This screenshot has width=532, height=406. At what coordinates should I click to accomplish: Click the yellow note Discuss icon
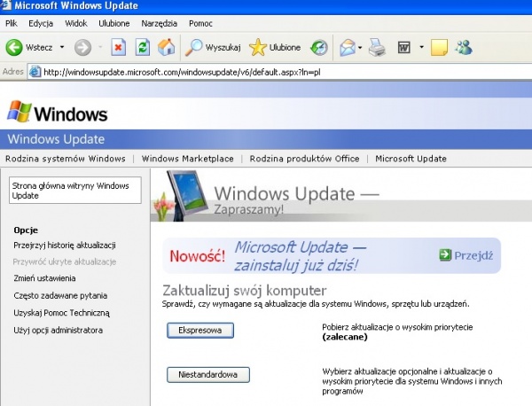tap(439, 48)
